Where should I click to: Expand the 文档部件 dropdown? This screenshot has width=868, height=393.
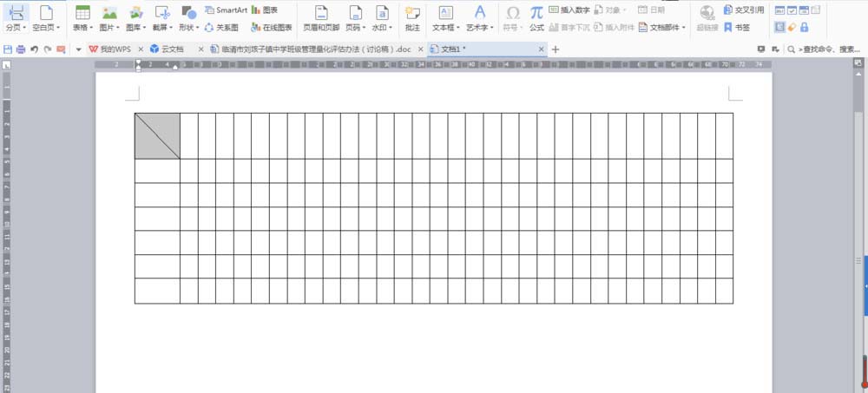[662, 27]
